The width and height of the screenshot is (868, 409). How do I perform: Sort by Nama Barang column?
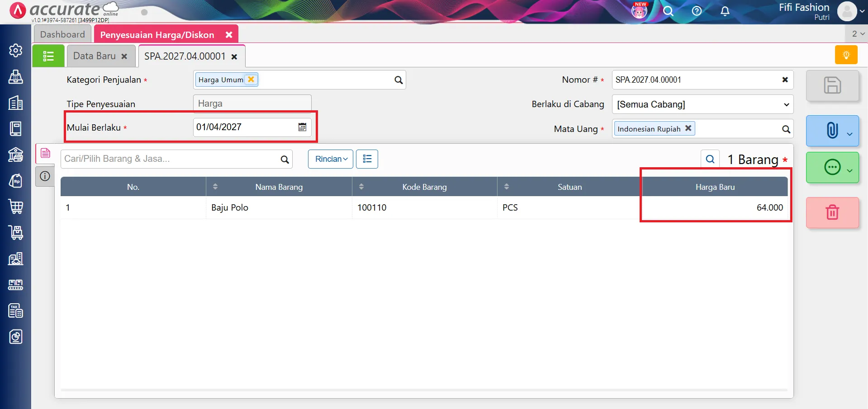click(x=215, y=187)
